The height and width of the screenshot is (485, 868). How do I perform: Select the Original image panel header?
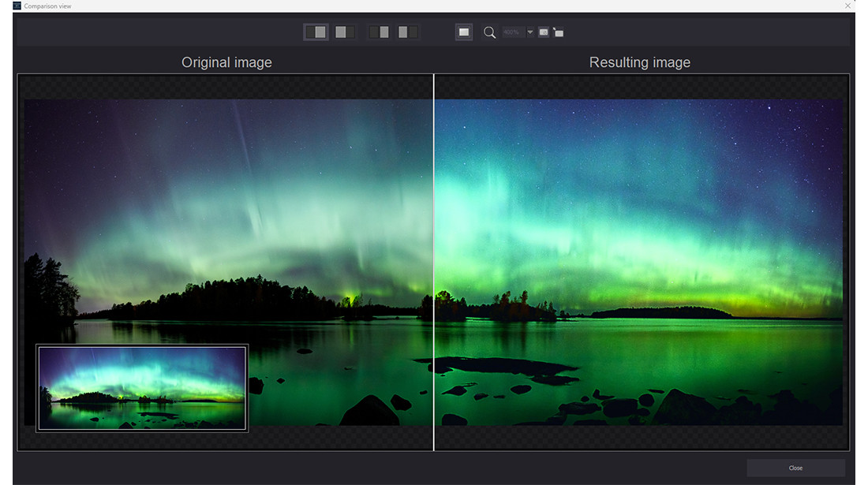(x=226, y=62)
